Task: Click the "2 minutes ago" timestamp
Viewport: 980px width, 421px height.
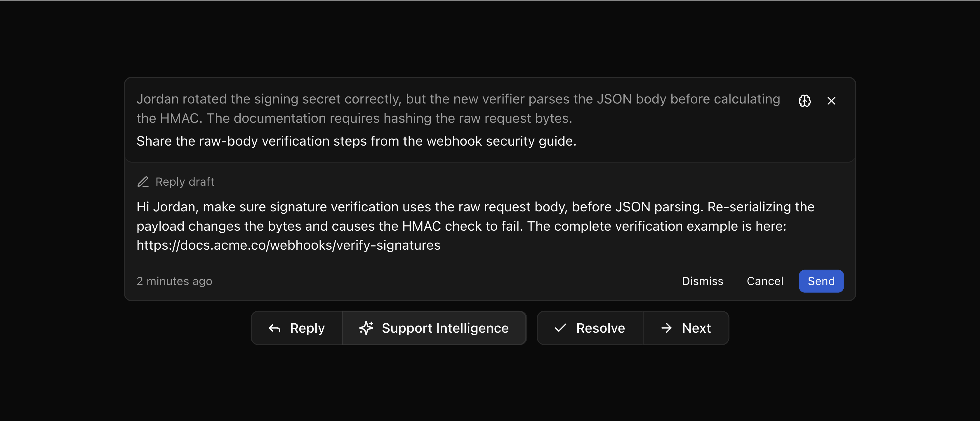Action: [x=174, y=281]
